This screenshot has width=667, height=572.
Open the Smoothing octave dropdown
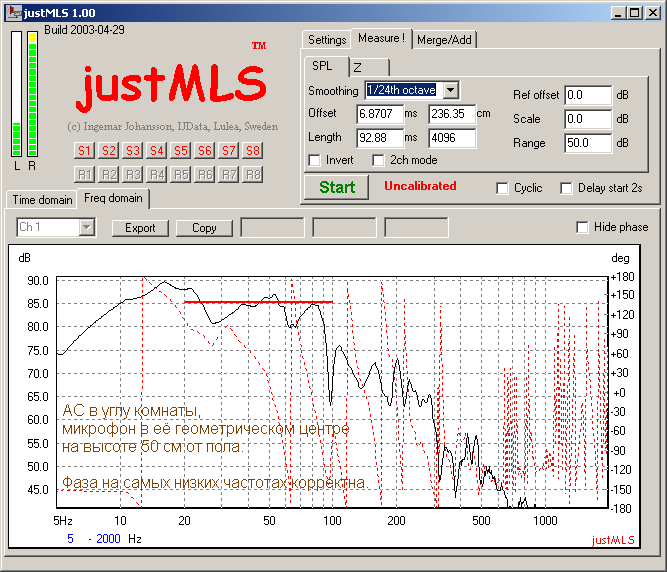click(450, 91)
